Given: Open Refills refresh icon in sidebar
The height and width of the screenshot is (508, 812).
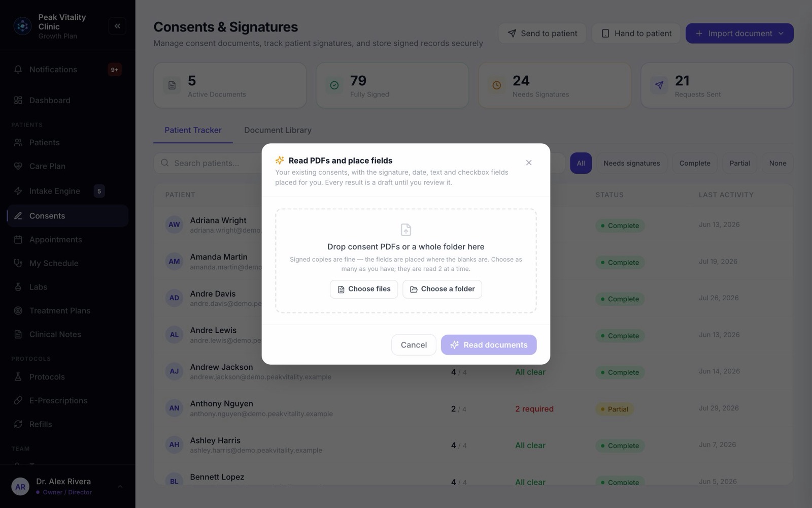Looking at the screenshot, I should pyautogui.click(x=18, y=424).
